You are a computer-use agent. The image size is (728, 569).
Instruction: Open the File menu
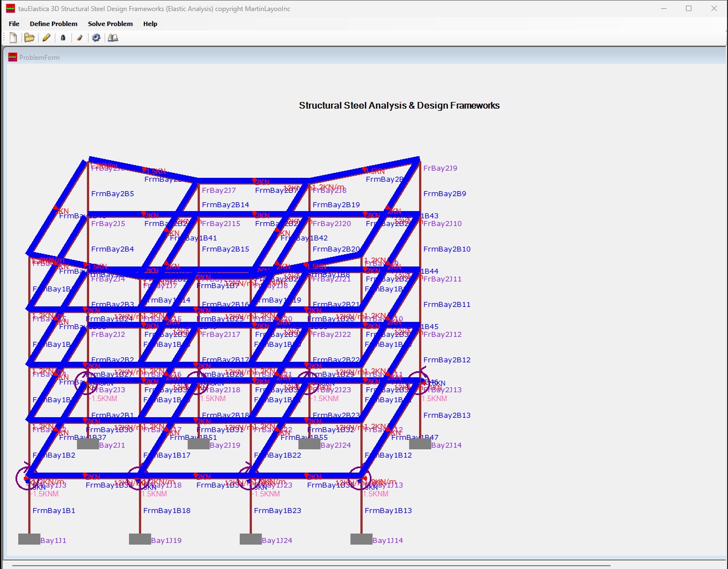click(x=14, y=24)
